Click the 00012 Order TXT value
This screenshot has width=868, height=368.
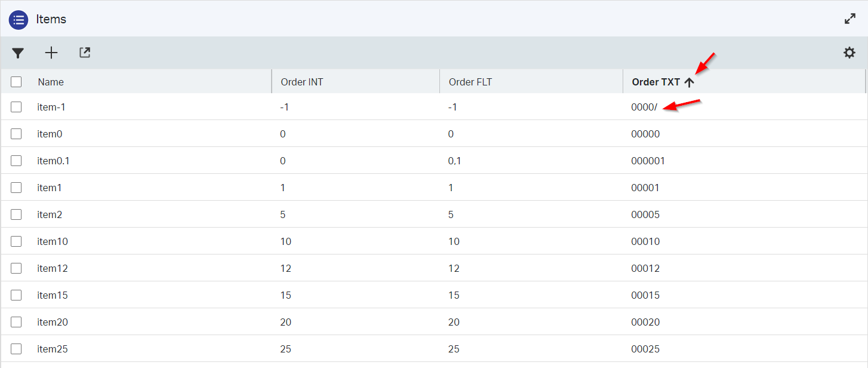645,268
